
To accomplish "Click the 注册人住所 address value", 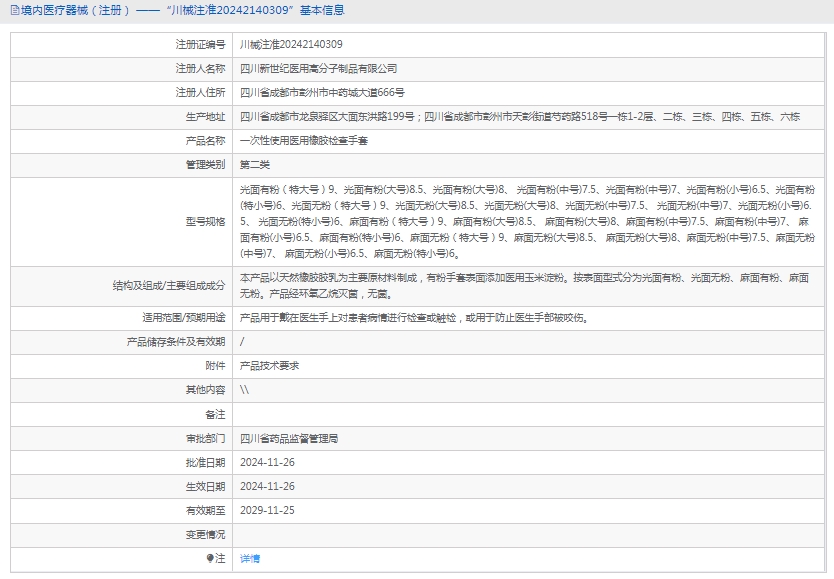I will (x=322, y=93).
